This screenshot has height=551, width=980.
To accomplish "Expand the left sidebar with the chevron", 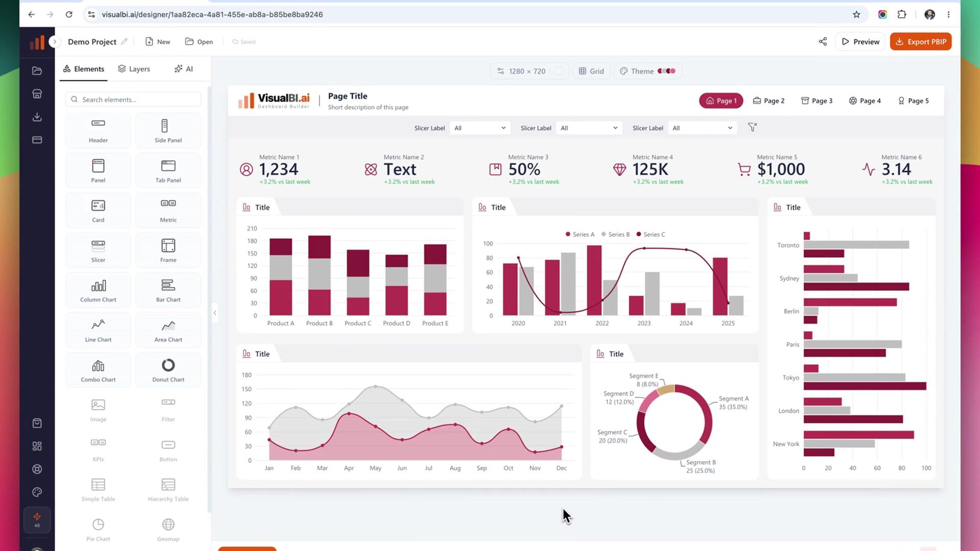I will 55,42.
